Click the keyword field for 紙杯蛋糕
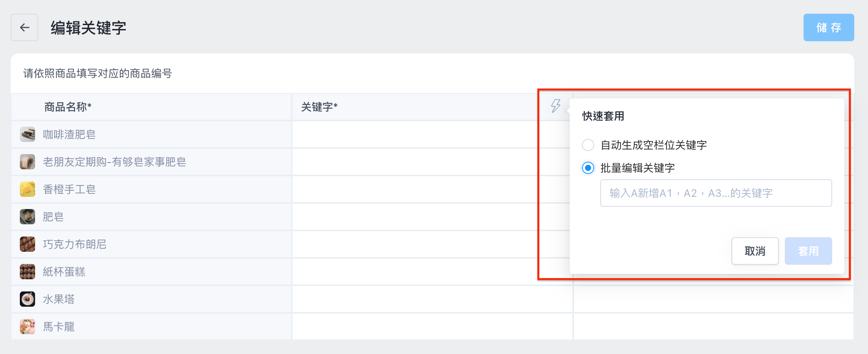This screenshot has height=354, width=868. coord(432,272)
